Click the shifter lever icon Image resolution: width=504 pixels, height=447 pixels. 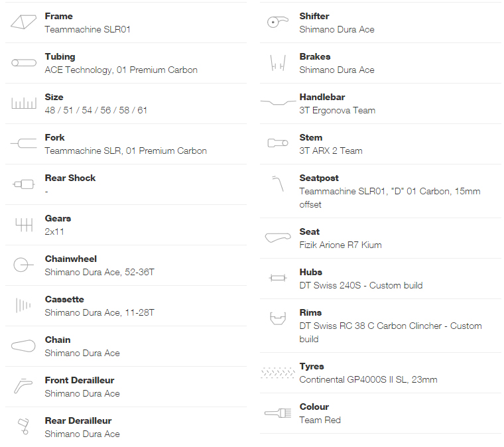[x=278, y=22]
